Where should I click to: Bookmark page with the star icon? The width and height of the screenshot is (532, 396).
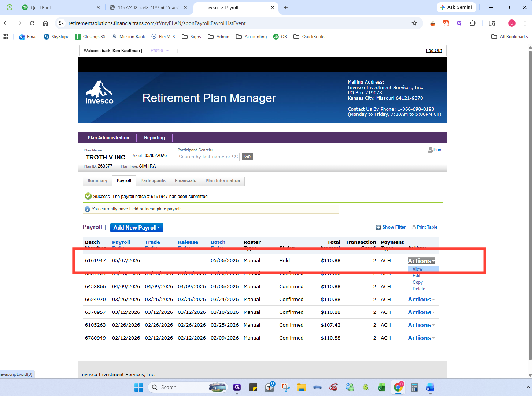coord(414,23)
